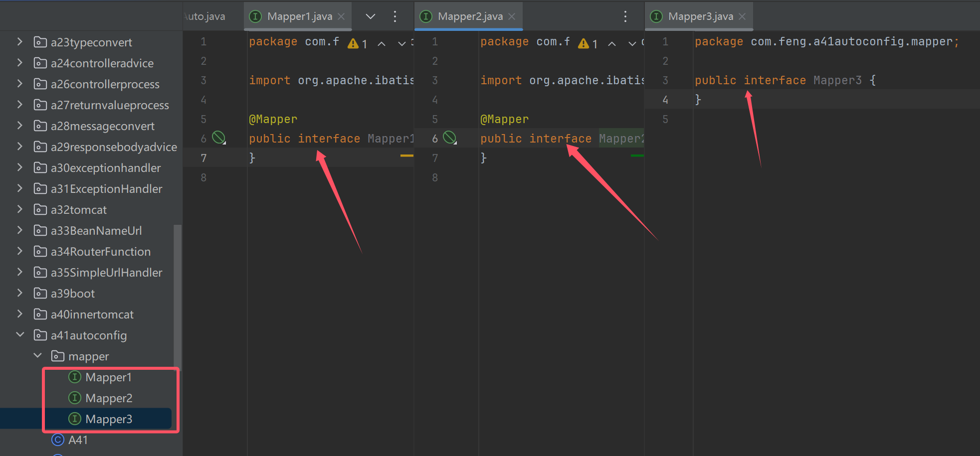Select the a34RouterFunction folder icon

point(40,251)
